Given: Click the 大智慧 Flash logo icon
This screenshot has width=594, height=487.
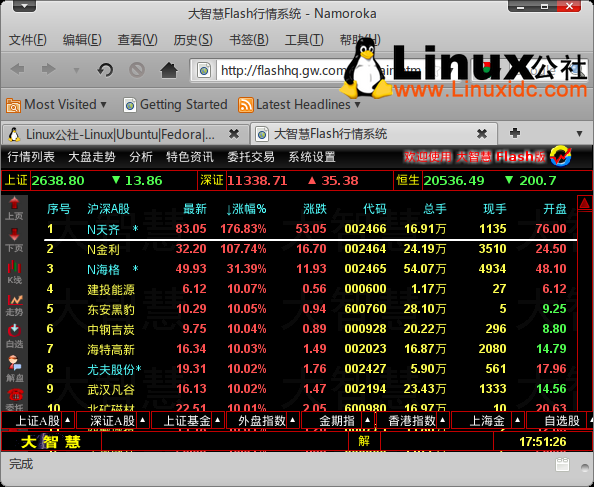Looking at the screenshot, I should pos(561,156).
